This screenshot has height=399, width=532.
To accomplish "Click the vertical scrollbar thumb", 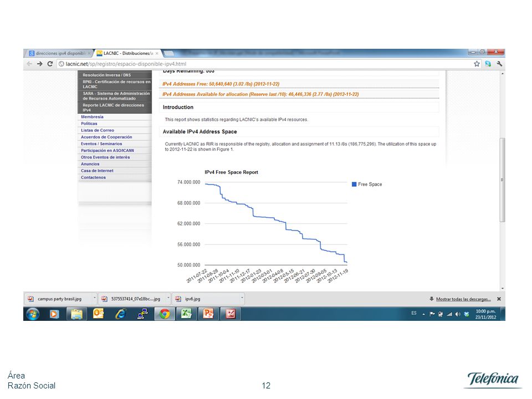I will pos(502,180).
